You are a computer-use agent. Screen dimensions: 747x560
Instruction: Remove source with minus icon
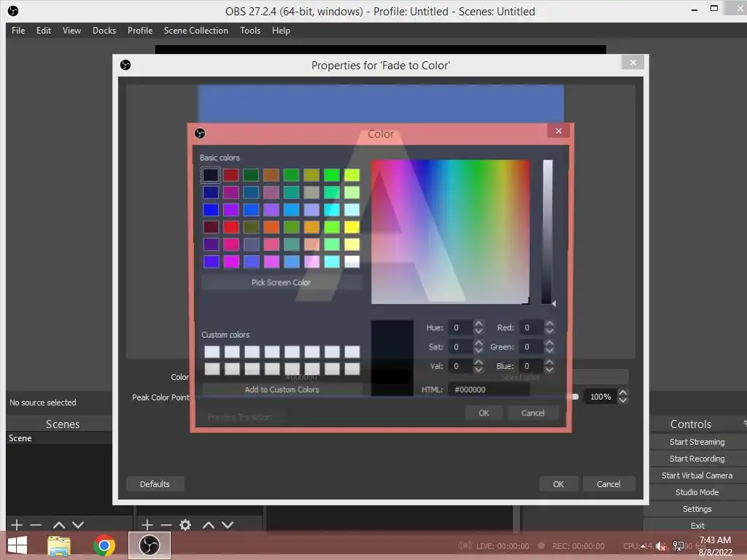tap(166, 525)
